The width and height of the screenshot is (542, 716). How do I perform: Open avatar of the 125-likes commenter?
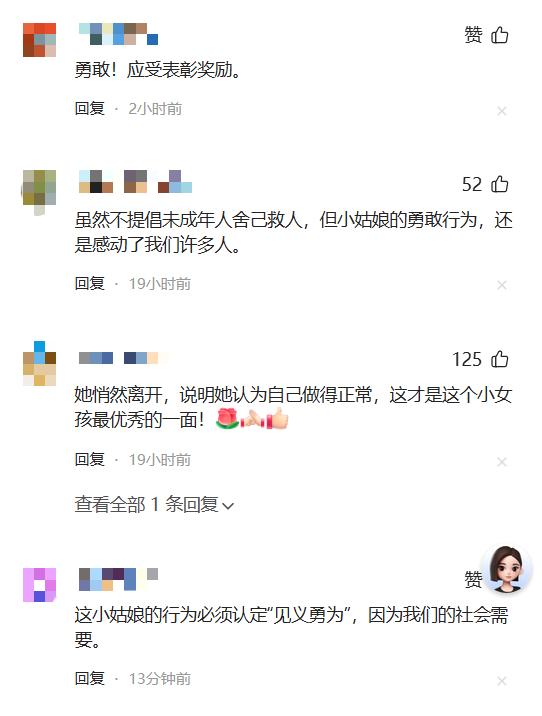click(40, 363)
